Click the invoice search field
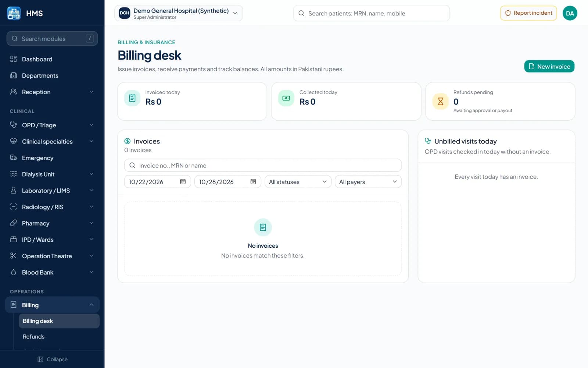Image resolution: width=588 pixels, height=368 pixels. [263, 165]
